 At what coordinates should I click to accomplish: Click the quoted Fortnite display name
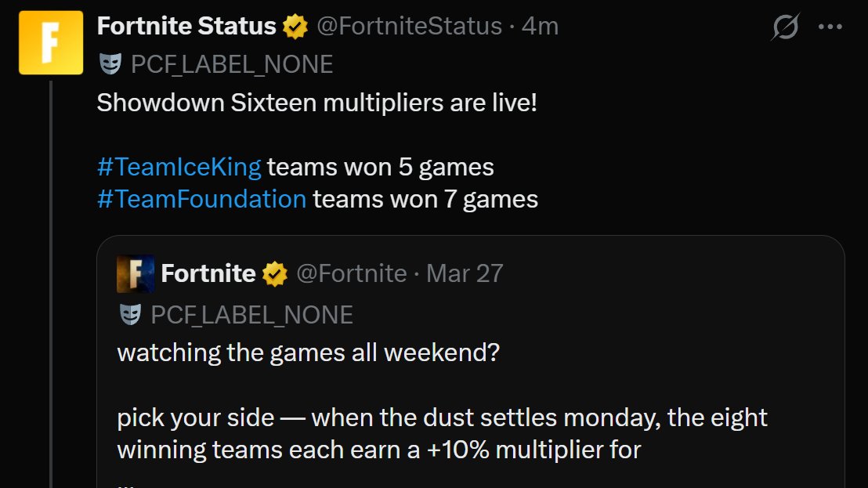208,273
